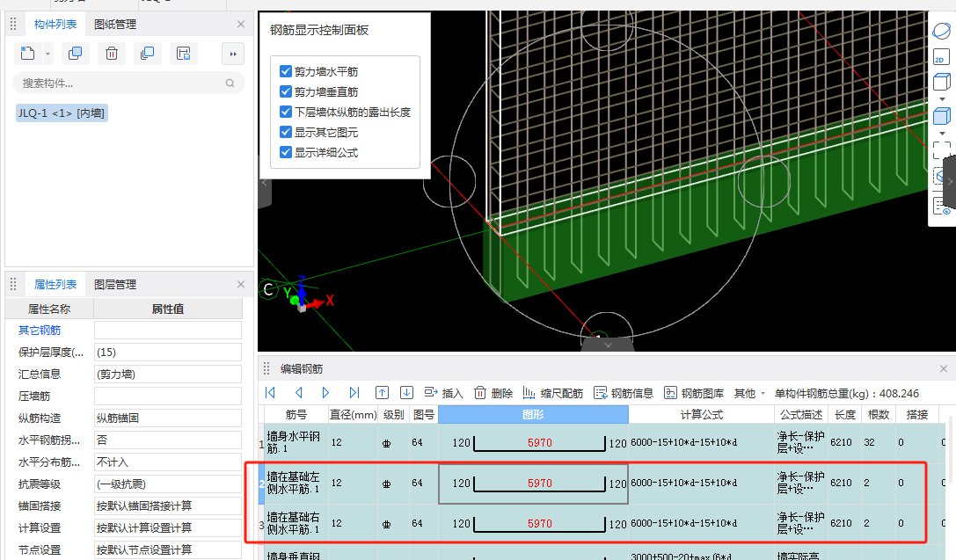Image resolution: width=956 pixels, height=560 pixels.
Task: Click the 保护层厚度 value field (15)
Action: click(168, 353)
